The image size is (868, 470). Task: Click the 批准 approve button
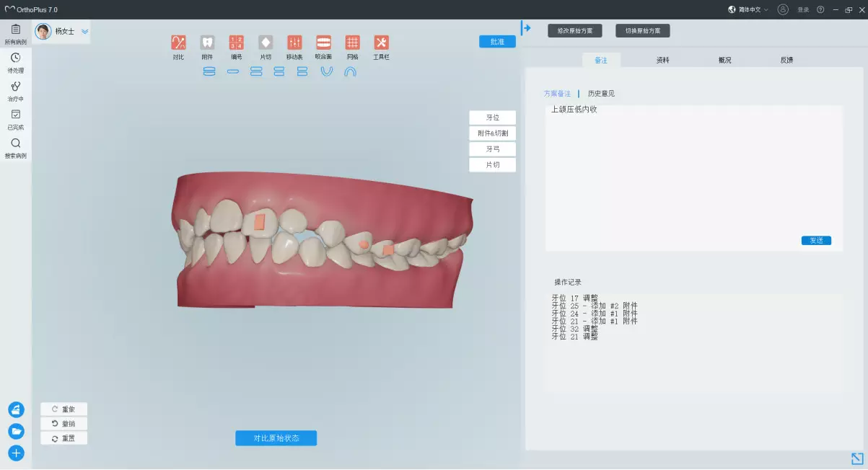[497, 42]
